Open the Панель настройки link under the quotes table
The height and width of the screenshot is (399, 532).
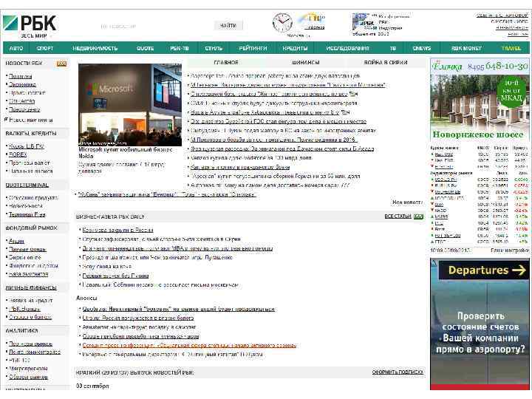click(509, 250)
